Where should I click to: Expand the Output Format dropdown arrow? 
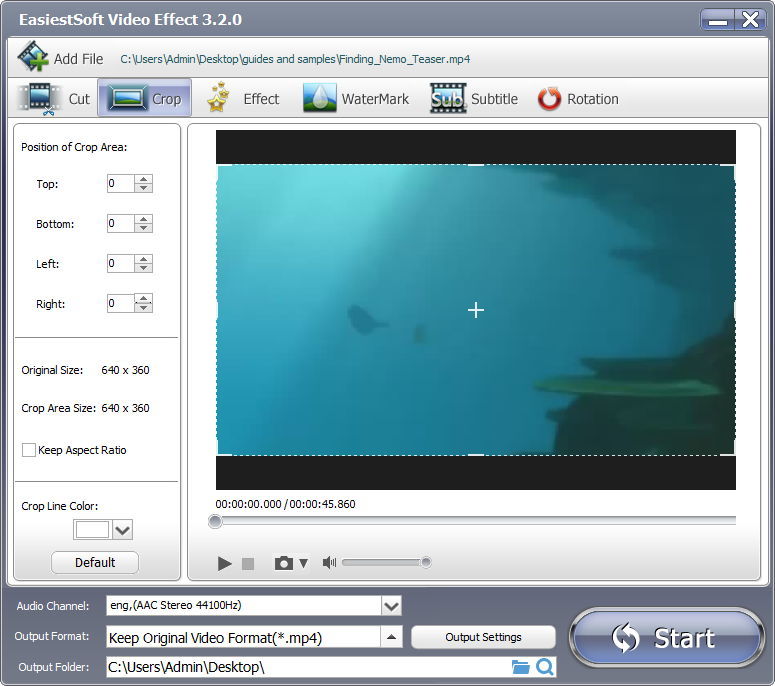click(391, 637)
